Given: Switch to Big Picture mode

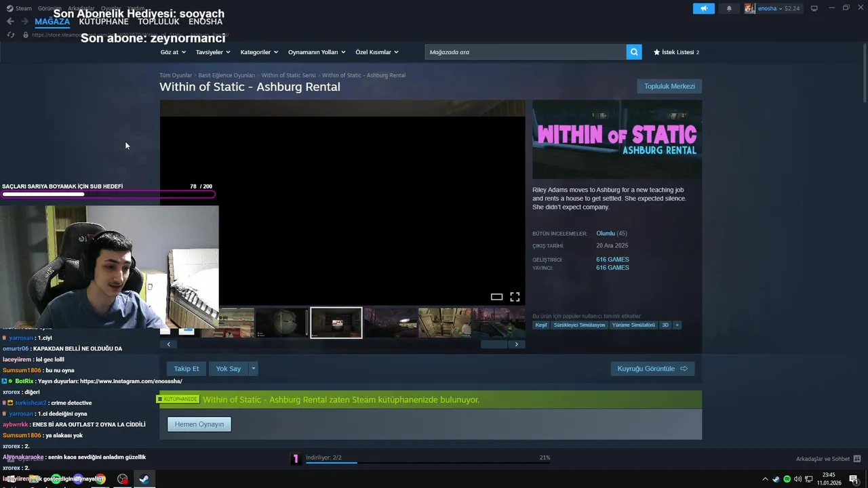Looking at the screenshot, I should point(814,8).
